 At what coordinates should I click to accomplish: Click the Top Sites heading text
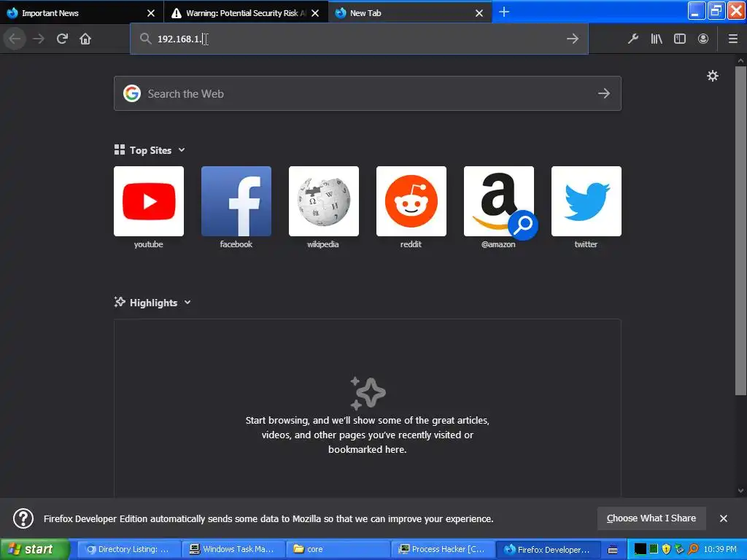(x=150, y=150)
